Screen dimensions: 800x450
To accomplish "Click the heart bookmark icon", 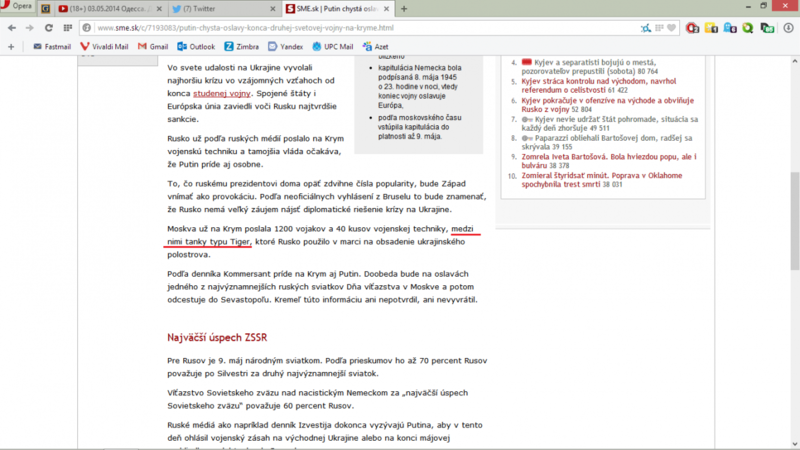I will pos(671,28).
